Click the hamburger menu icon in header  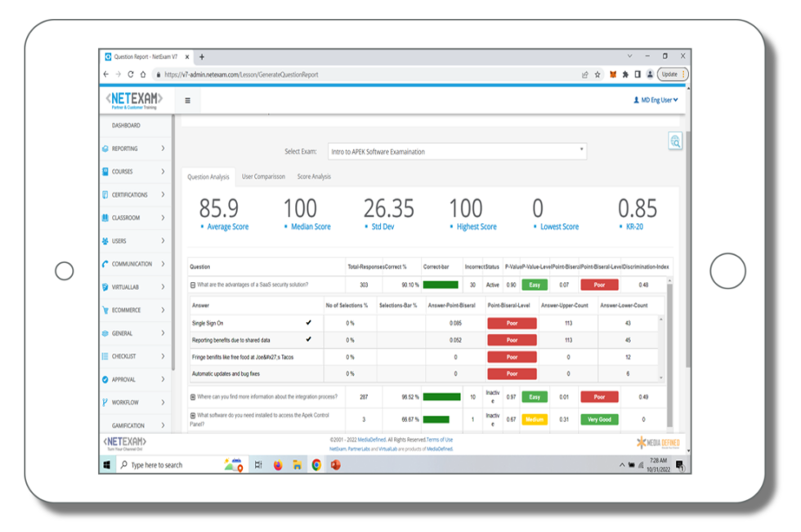(187, 101)
